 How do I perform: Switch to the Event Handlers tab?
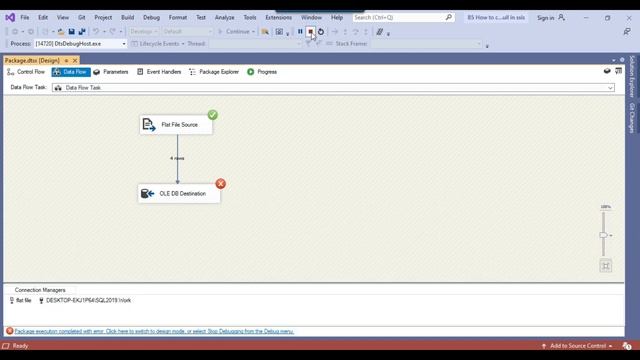[159, 72]
